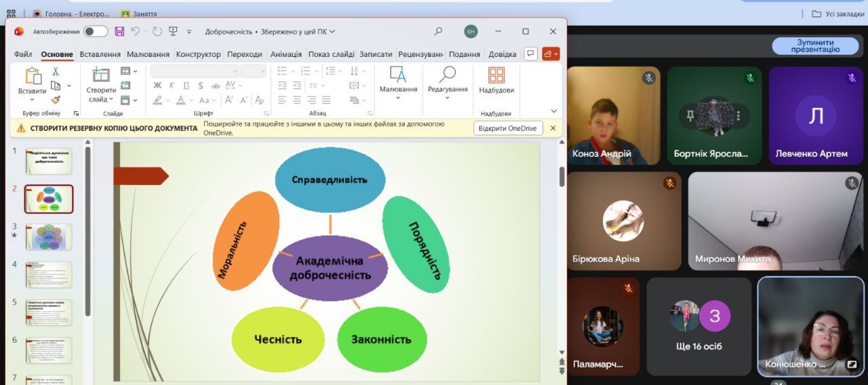Viewport: 868px width, 385px height.
Task: Click the purple Save icon
Action: (x=119, y=31)
